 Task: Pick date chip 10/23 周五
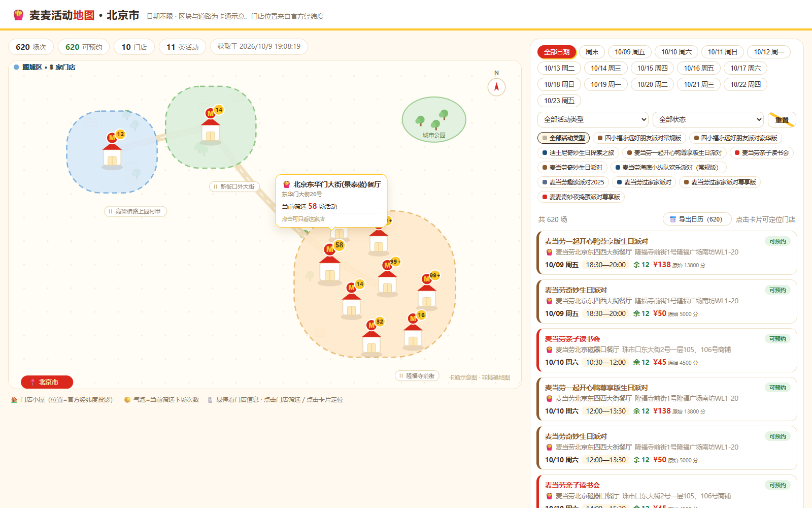click(559, 101)
